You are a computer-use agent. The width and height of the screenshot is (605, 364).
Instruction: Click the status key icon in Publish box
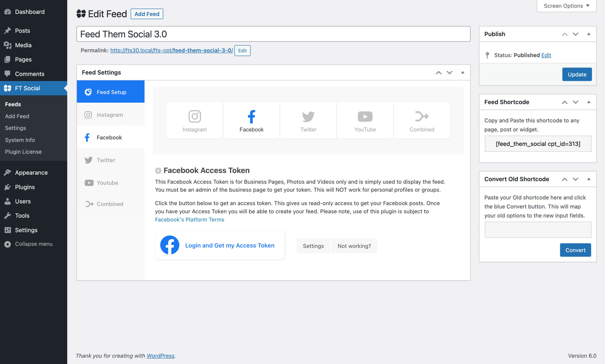tap(487, 55)
